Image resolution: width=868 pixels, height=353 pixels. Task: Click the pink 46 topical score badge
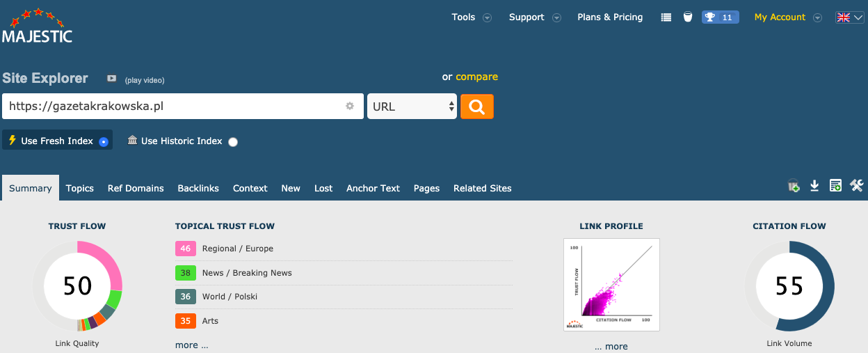(186, 249)
